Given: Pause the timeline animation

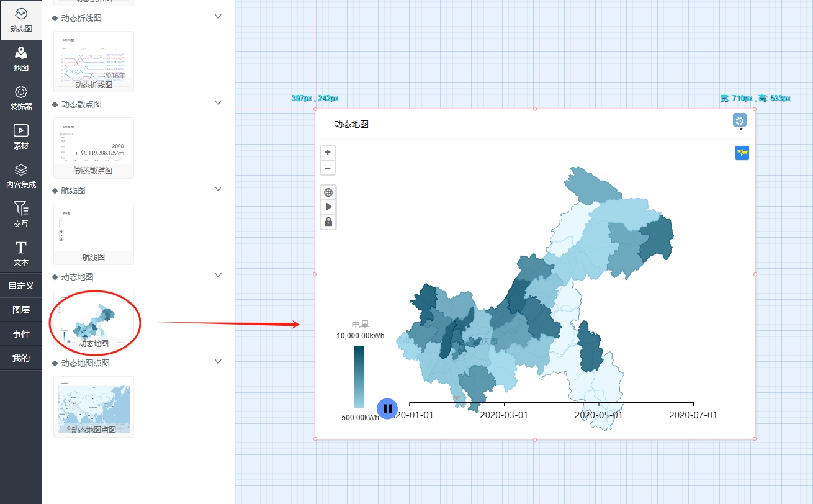Looking at the screenshot, I should point(387,408).
